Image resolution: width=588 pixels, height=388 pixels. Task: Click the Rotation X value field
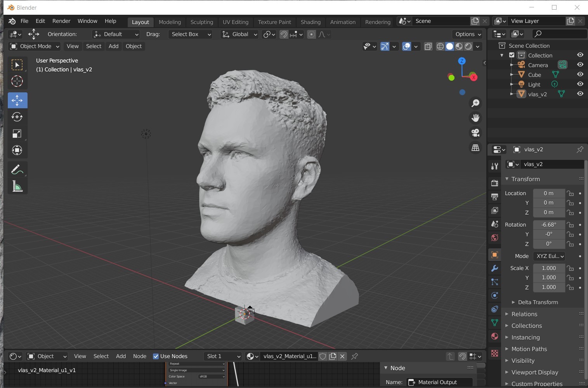click(548, 225)
